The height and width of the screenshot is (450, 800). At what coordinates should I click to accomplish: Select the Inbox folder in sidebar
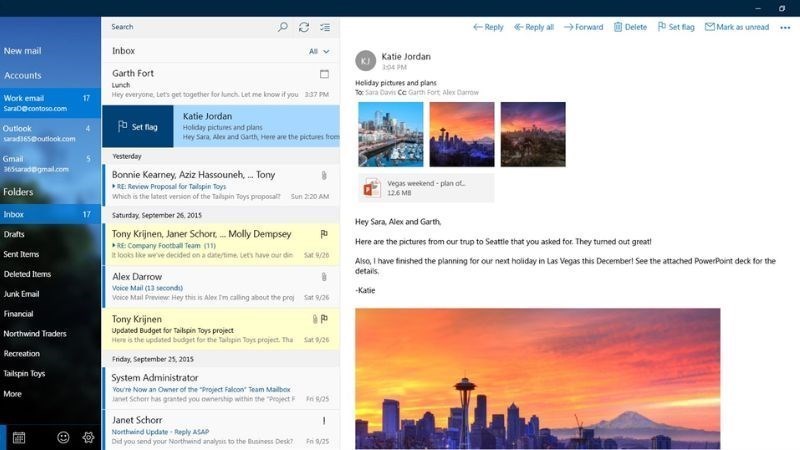pyautogui.click(x=51, y=214)
